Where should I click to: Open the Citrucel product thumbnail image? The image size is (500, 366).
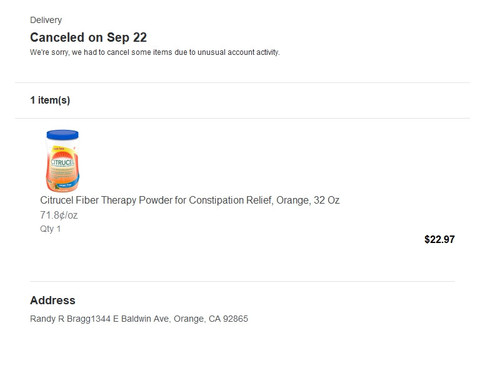pos(63,161)
